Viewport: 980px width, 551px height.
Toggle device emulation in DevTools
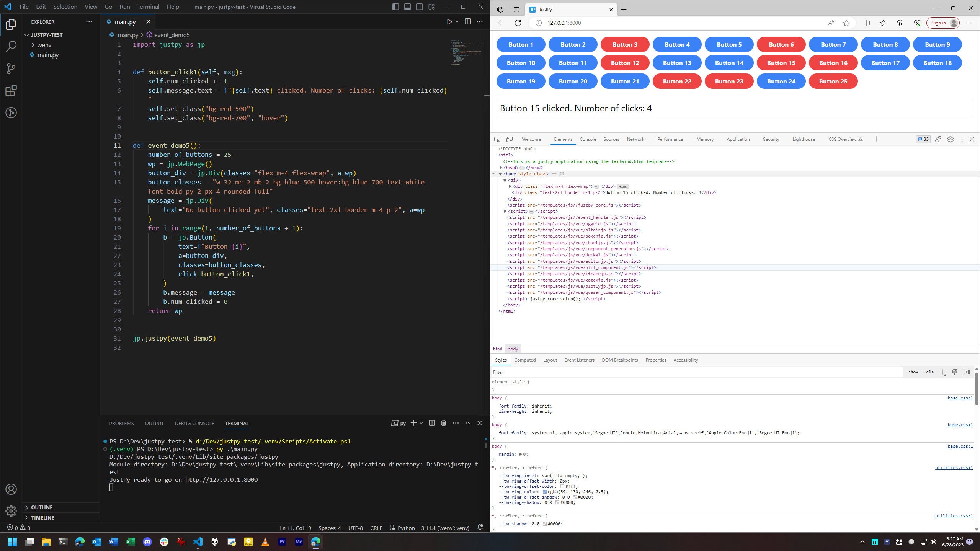click(x=509, y=139)
